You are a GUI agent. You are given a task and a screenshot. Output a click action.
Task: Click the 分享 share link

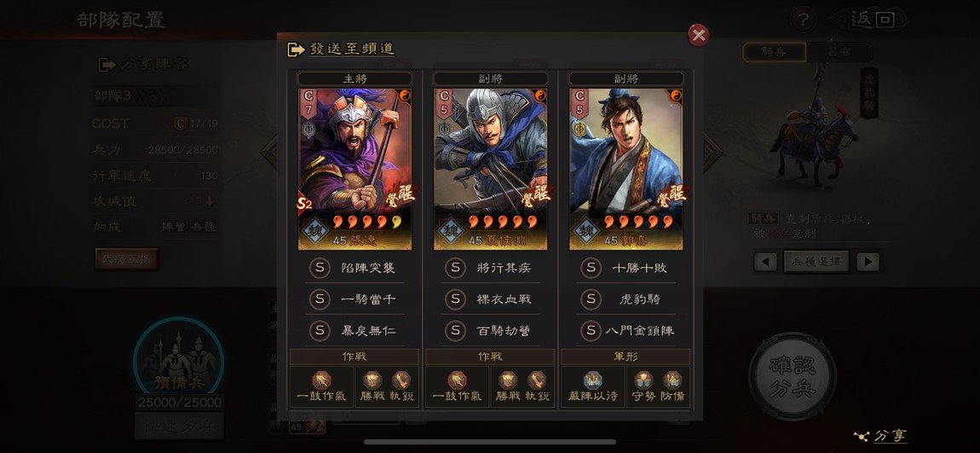(x=880, y=436)
